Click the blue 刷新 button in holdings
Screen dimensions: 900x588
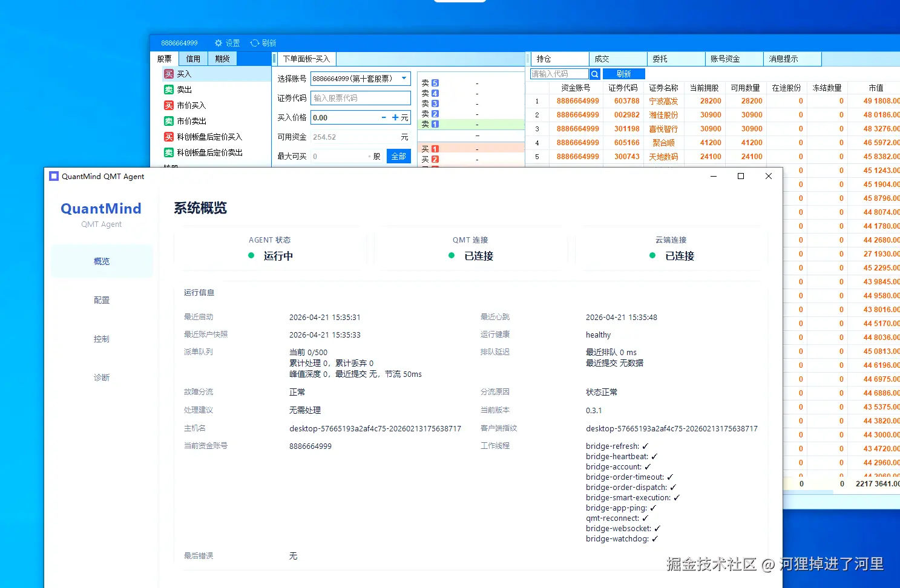tap(624, 74)
